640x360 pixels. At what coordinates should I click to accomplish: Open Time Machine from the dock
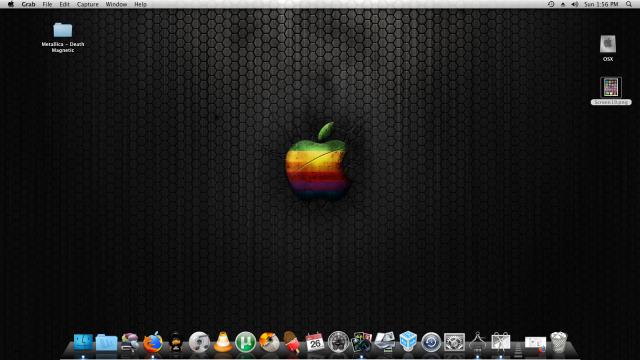[x=431, y=342]
